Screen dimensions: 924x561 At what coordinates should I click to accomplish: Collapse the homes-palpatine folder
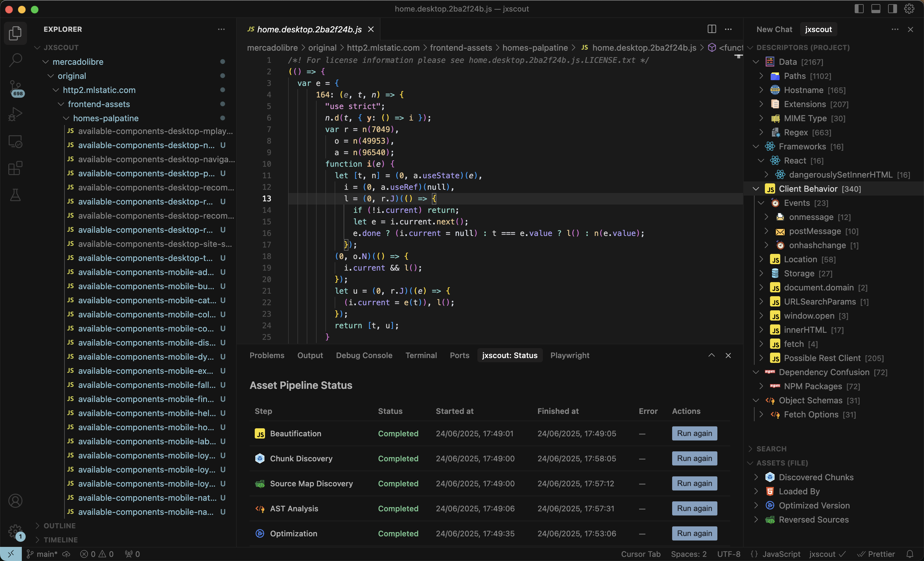[66, 118]
